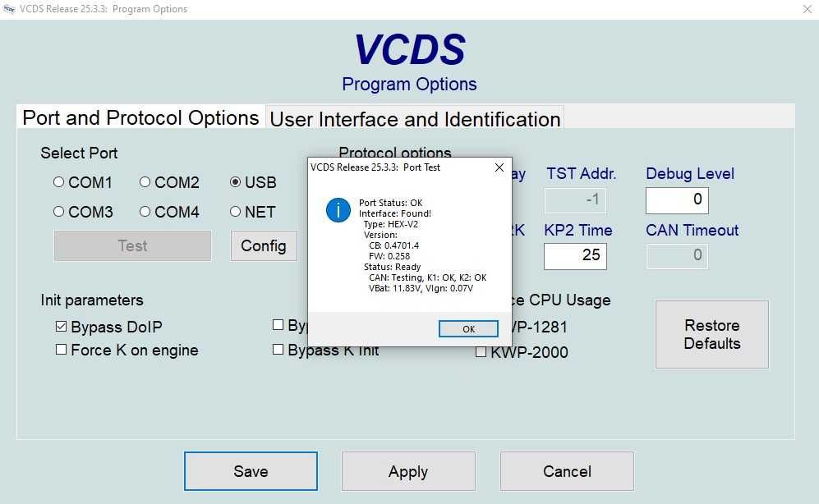Viewport: 819px width, 504px height.
Task: Select the COM2 port radio button
Action: (145, 182)
